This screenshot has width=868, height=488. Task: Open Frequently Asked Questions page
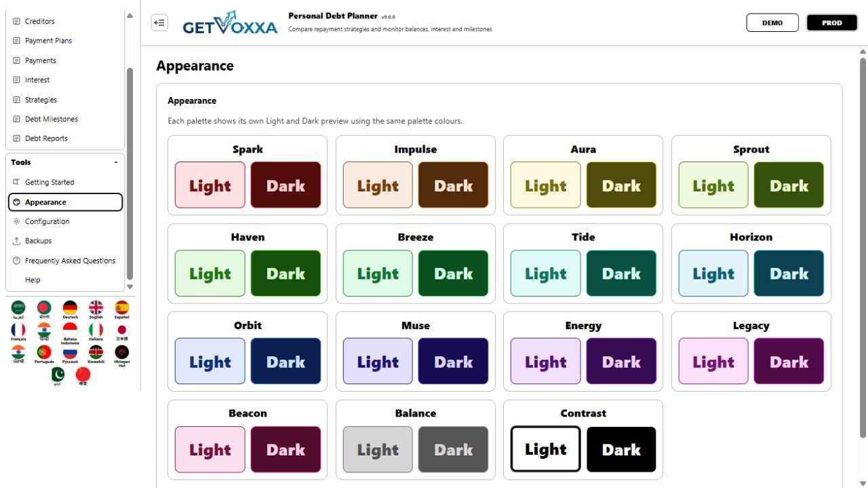65,261
